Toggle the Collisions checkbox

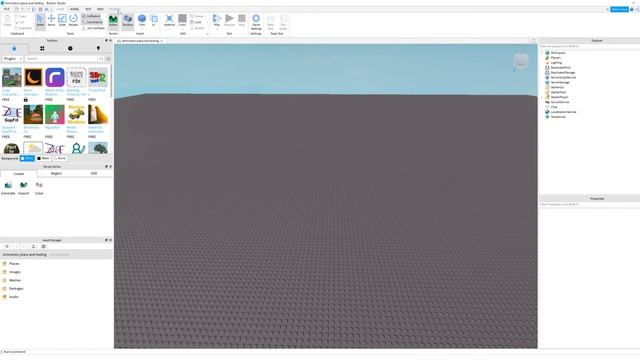point(91,16)
